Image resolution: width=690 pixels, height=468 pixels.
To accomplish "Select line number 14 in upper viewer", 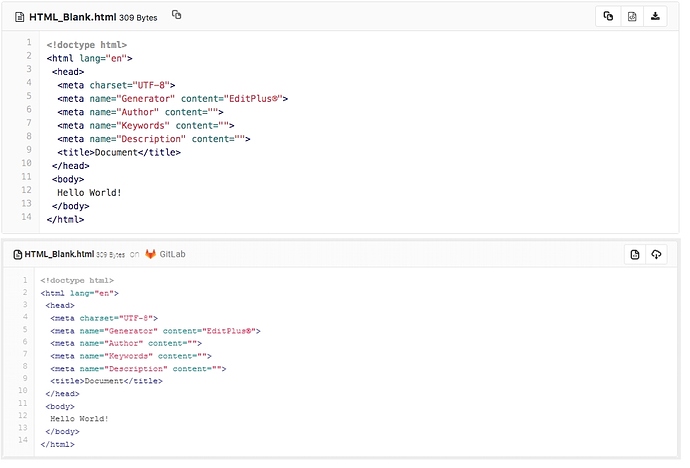I will (x=27, y=219).
